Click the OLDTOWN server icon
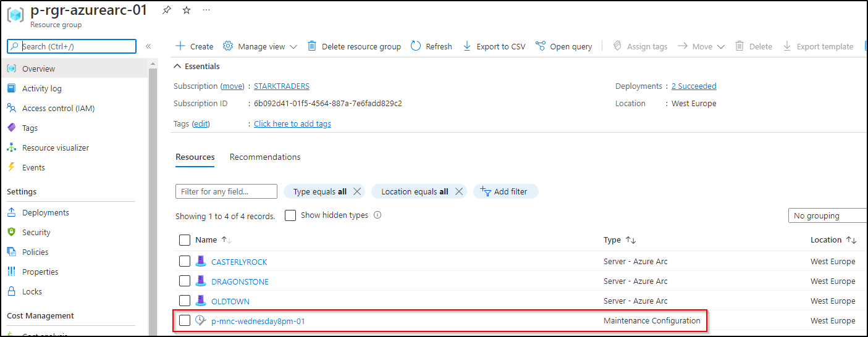The width and height of the screenshot is (868, 337). (x=200, y=301)
